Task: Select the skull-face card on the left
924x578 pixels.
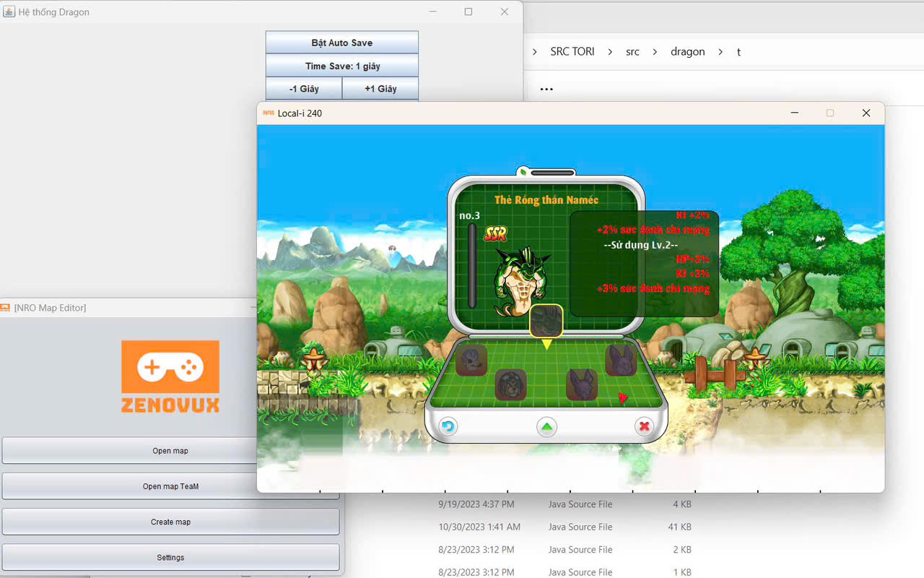Action: point(471,360)
